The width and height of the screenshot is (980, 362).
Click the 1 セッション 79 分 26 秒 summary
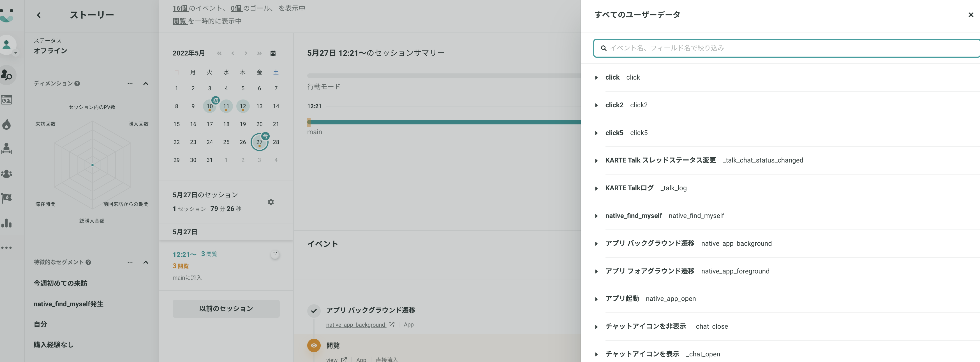coord(207,209)
